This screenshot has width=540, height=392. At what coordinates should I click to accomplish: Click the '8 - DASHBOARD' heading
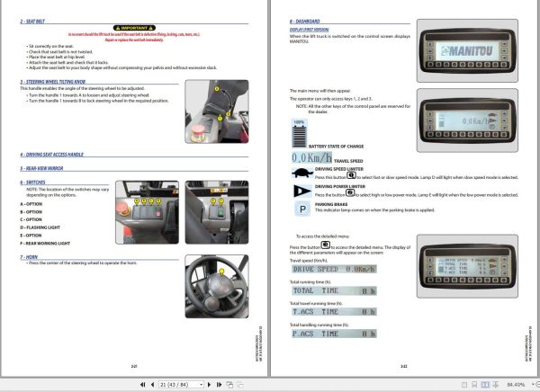[x=305, y=22]
